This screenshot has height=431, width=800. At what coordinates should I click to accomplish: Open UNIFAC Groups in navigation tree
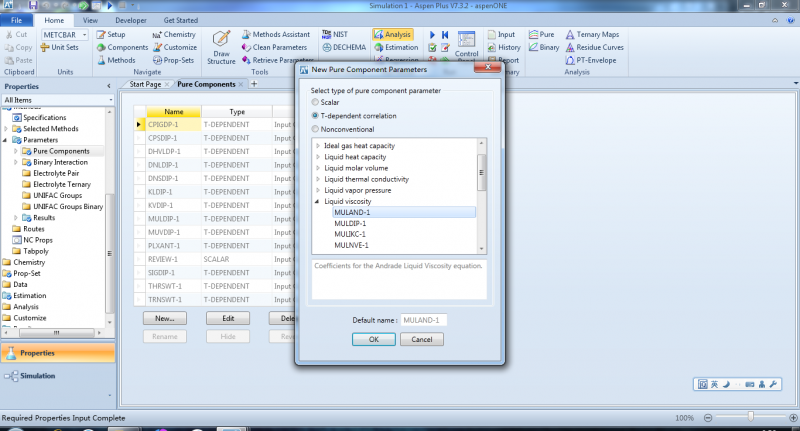(x=58, y=195)
